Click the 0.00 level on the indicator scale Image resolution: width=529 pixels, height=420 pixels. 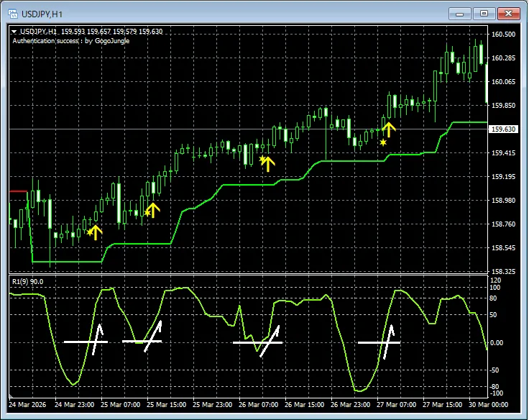tap(497, 343)
